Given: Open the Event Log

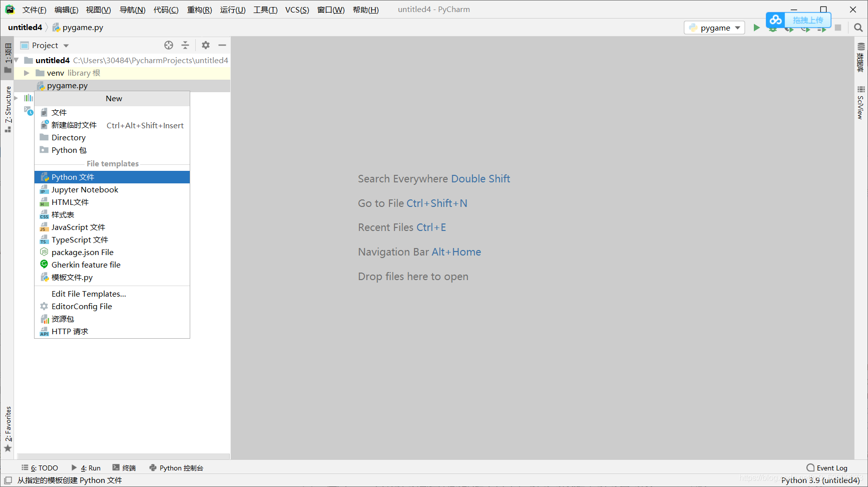Looking at the screenshot, I should [x=827, y=467].
